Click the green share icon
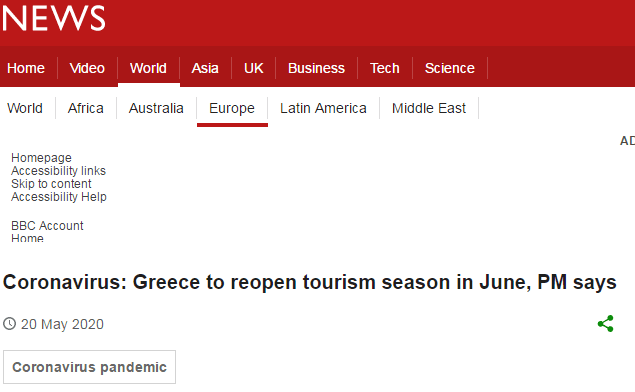Viewport: 635px width, 392px height. 605,324
